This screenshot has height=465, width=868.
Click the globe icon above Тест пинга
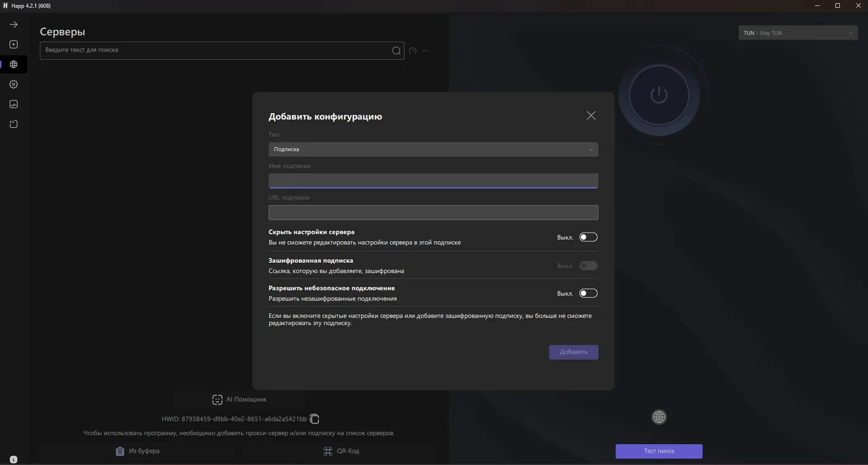659,417
